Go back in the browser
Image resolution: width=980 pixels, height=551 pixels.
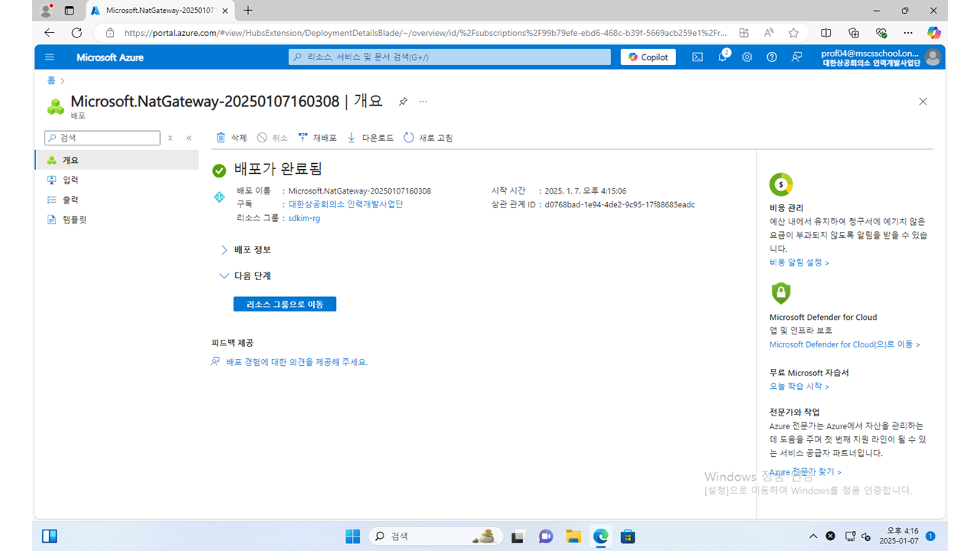click(50, 33)
